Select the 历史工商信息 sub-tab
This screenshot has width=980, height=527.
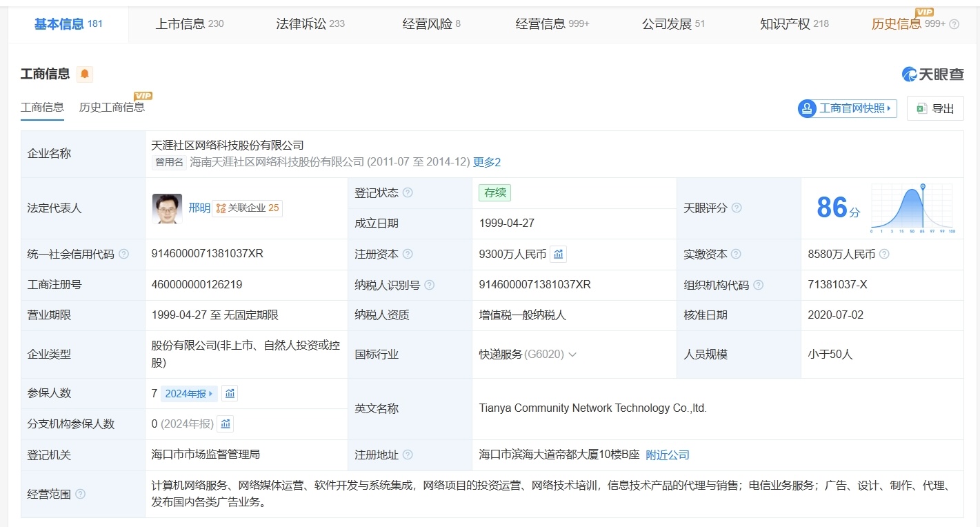point(112,107)
